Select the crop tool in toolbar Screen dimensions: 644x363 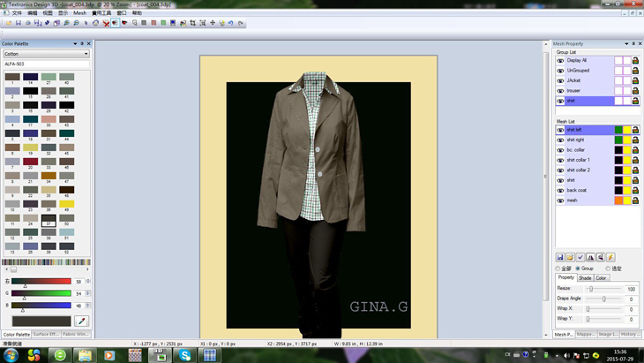click(x=192, y=23)
